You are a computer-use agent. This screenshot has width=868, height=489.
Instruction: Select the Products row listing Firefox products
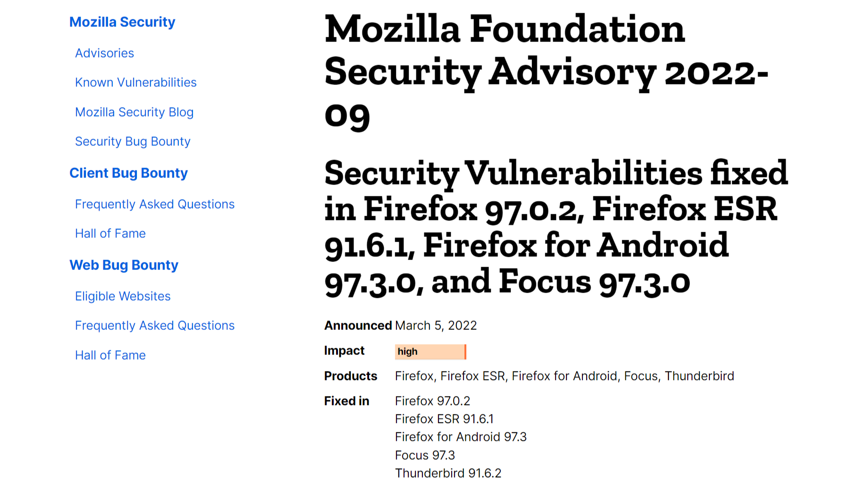[565, 376]
